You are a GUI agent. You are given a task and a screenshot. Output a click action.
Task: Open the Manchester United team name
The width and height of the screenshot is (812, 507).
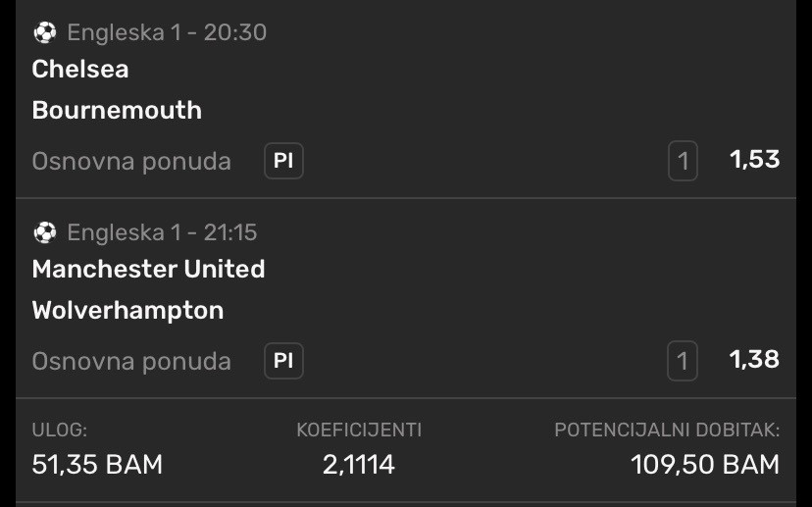pyautogui.click(x=148, y=269)
